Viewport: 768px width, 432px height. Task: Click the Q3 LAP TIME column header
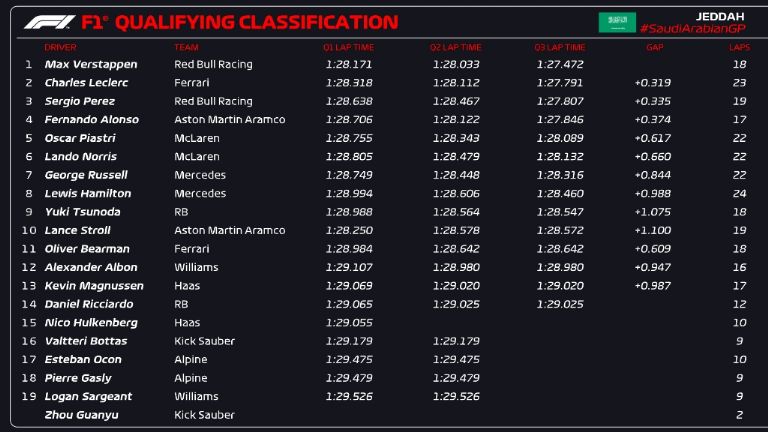click(x=560, y=47)
